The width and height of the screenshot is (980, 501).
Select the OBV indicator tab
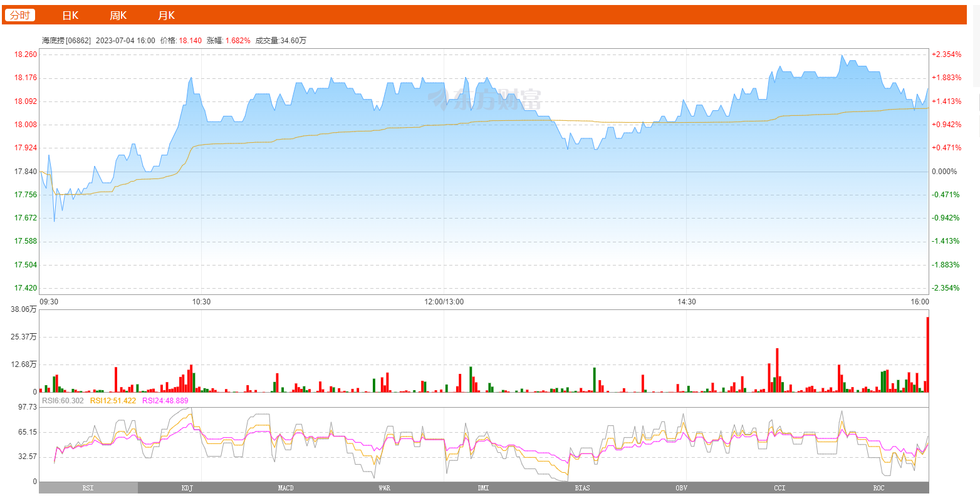(x=681, y=488)
